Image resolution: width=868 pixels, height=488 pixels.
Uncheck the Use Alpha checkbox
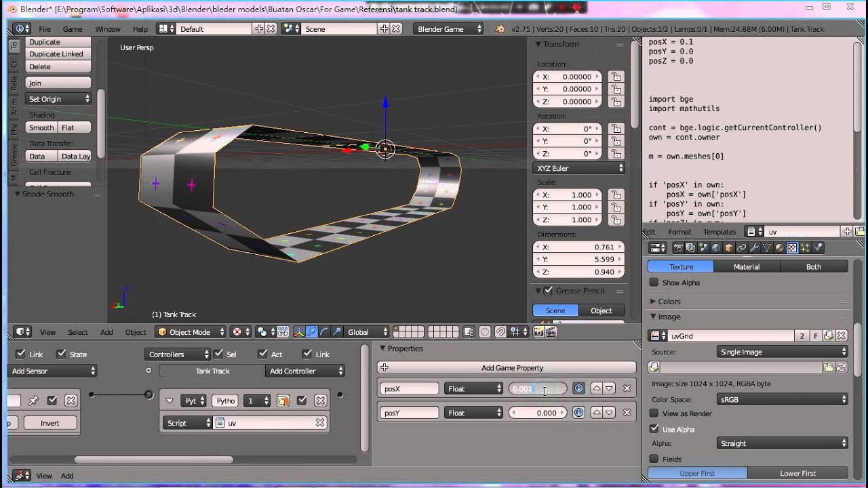[x=654, y=429]
